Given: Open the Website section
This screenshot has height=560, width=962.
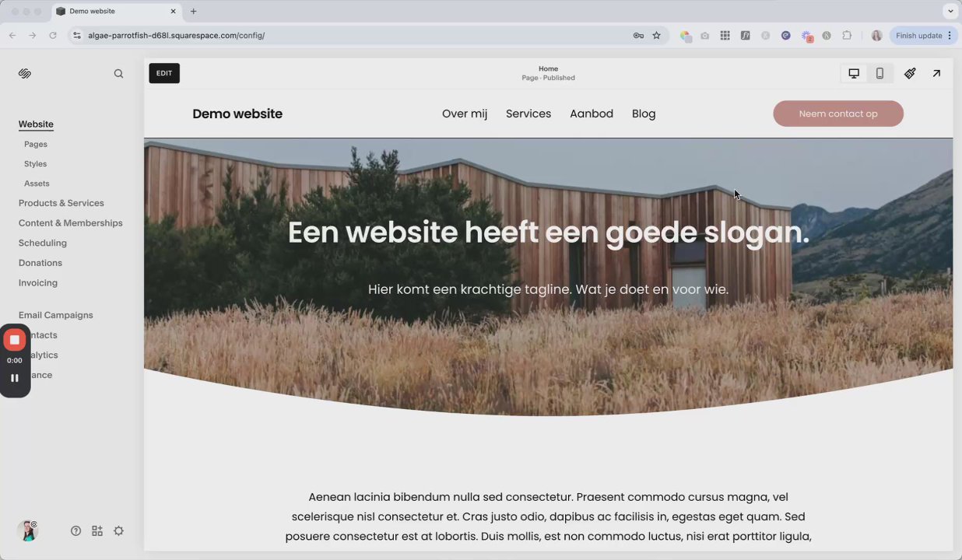Looking at the screenshot, I should point(36,124).
